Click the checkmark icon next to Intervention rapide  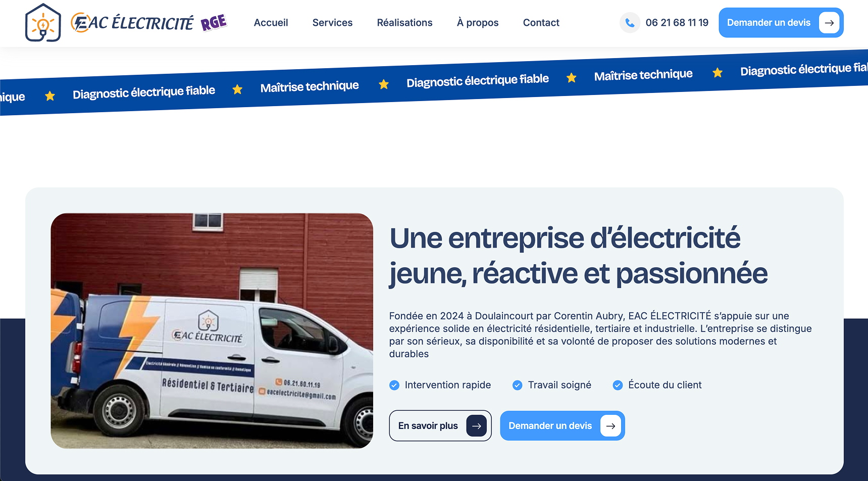(394, 386)
